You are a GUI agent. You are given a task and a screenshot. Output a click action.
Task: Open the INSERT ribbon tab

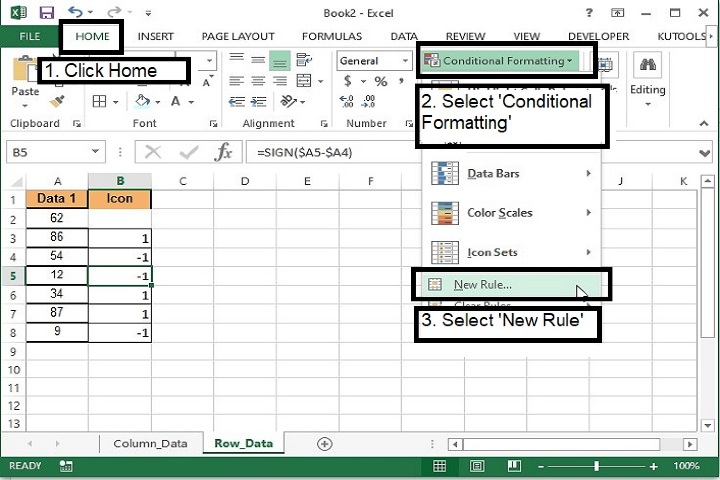pos(156,36)
